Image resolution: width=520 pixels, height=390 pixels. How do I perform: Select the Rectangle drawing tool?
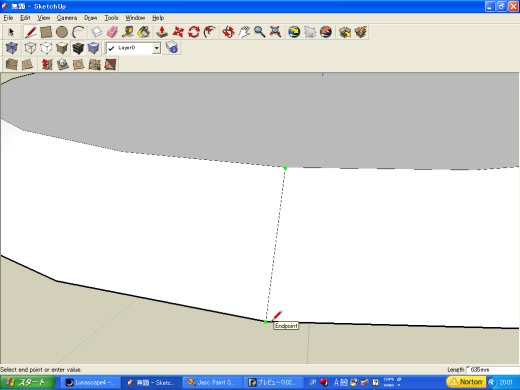pos(46,32)
